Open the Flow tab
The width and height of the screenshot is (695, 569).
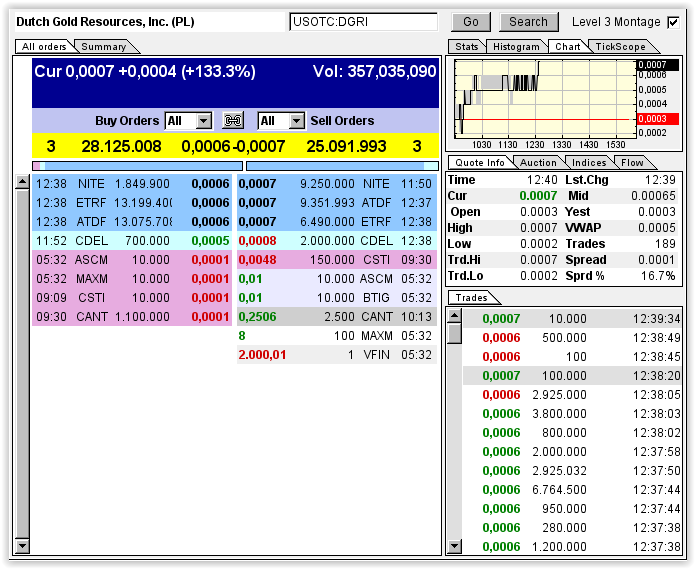click(x=632, y=163)
